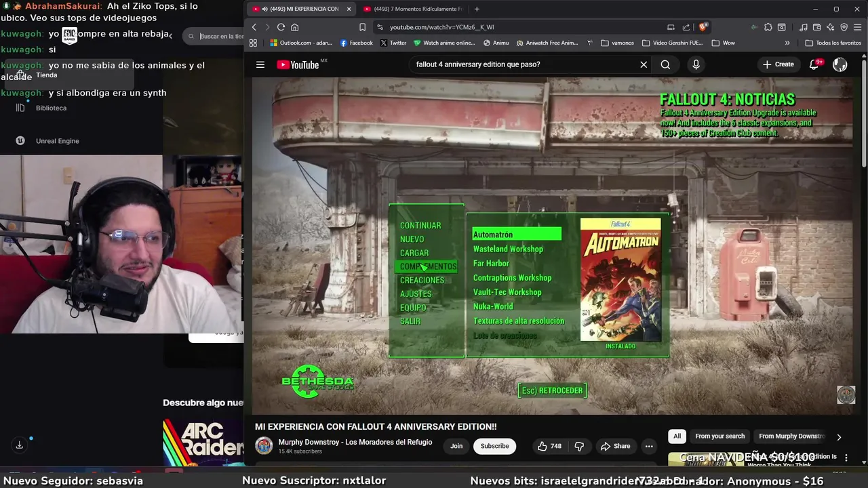Image resolution: width=868 pixels, height=488 pixels.
Task: Open the Twitter bookmark
Action: 393,43
